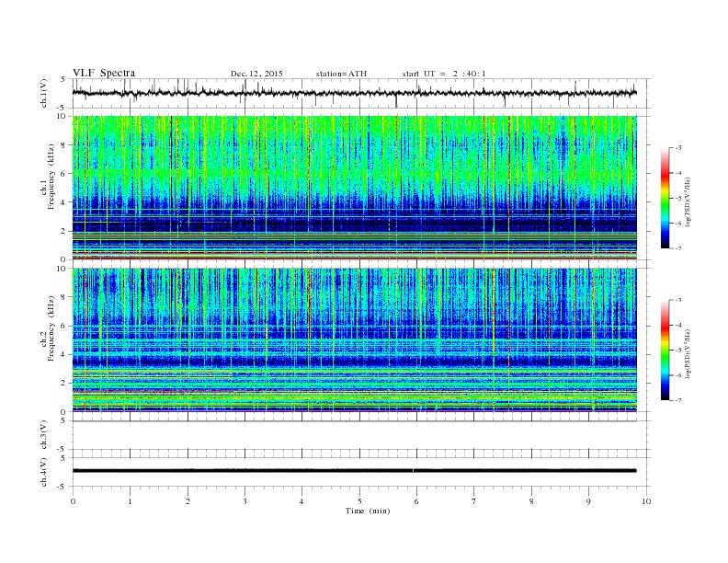This screenshot has height=563, width=728.
Task: Click time axis tick label "9"
Action: pos(588,501)
